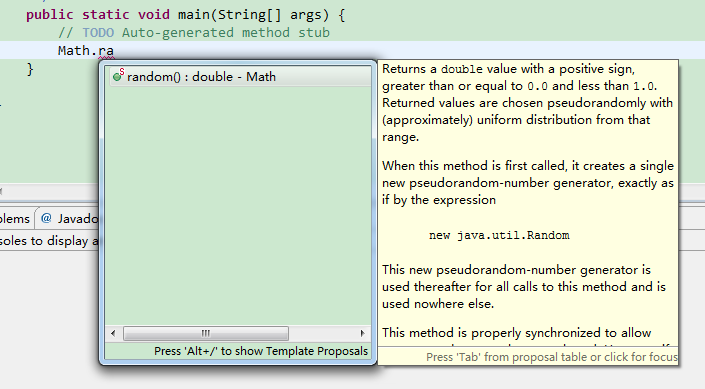The width and height of the screenshot is (705, 389).
Task: Click the first Javadoc paragraph starting 'Returns a double'
Action: [527, 103]
